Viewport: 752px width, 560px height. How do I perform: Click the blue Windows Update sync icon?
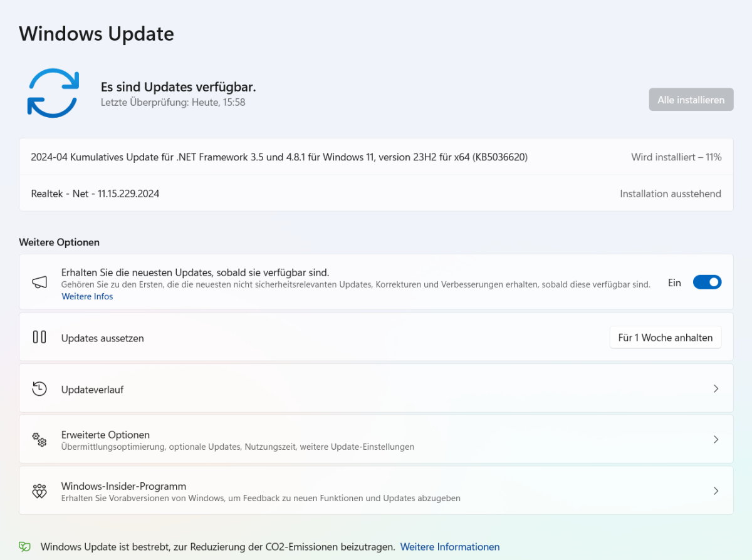53,93
